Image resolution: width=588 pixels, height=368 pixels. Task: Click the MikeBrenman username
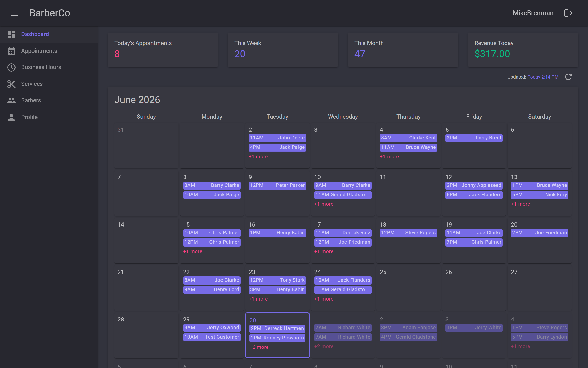(x=533, y=13)
